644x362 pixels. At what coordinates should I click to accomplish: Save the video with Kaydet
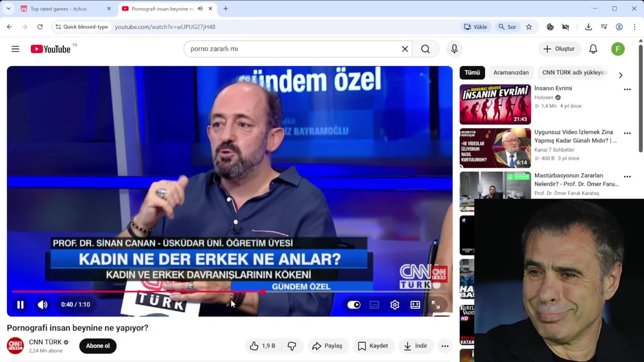point(373,346)
